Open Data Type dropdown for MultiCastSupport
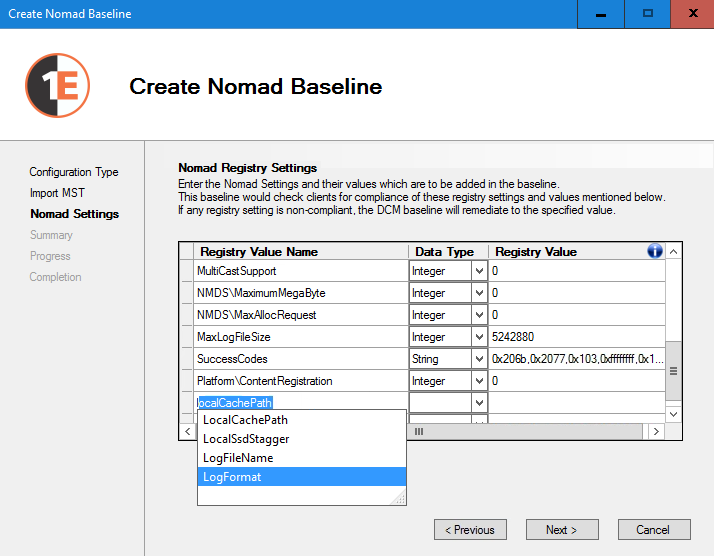This screenshot has width=714, height=556. 478,271
